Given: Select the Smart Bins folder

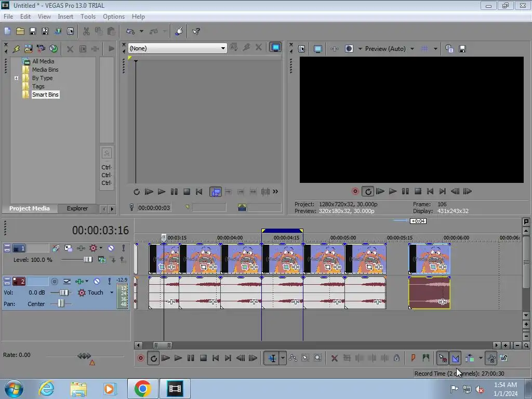Looking at the screenshot, I should (45, 95).
